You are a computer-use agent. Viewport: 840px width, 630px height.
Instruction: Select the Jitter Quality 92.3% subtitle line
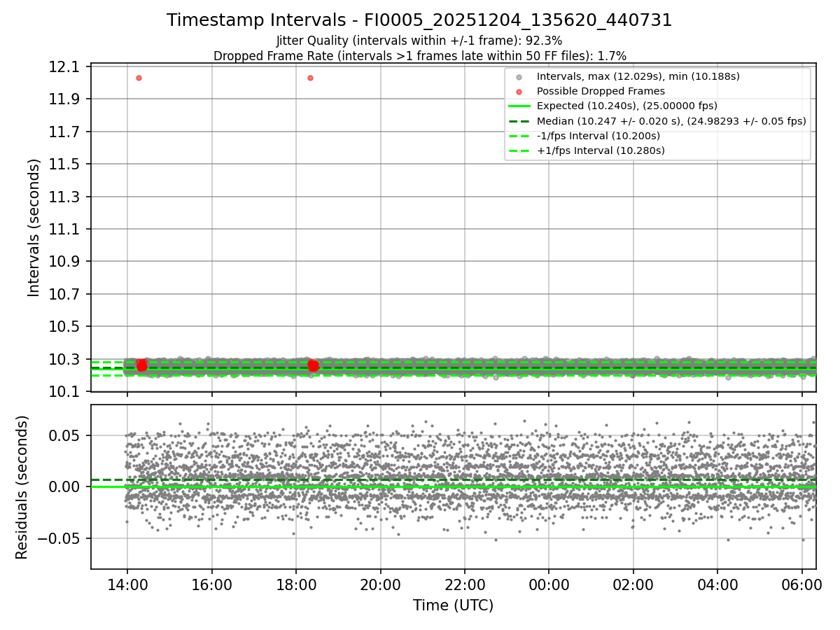click(419, 41)
